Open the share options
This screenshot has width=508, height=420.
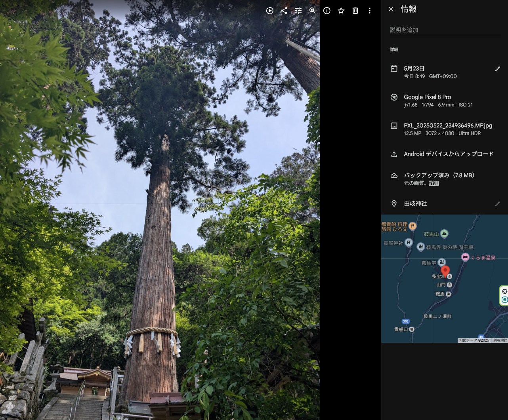(284, 11)
